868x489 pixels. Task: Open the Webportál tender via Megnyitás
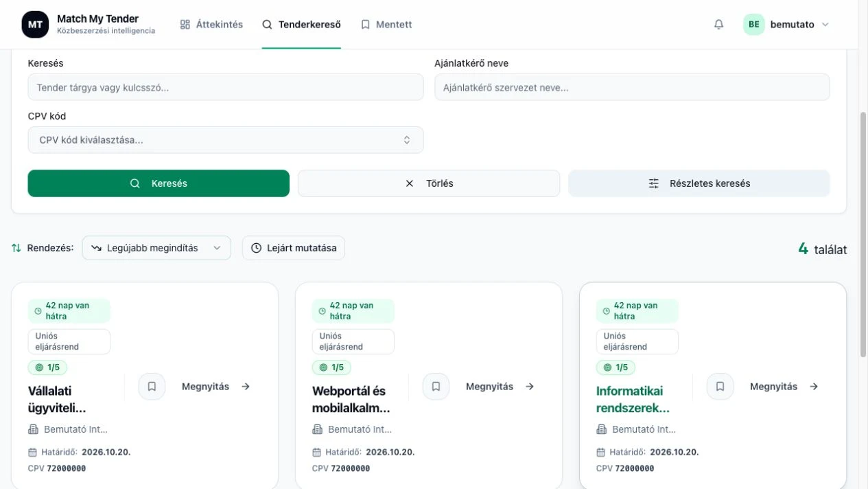click(500, 387)
